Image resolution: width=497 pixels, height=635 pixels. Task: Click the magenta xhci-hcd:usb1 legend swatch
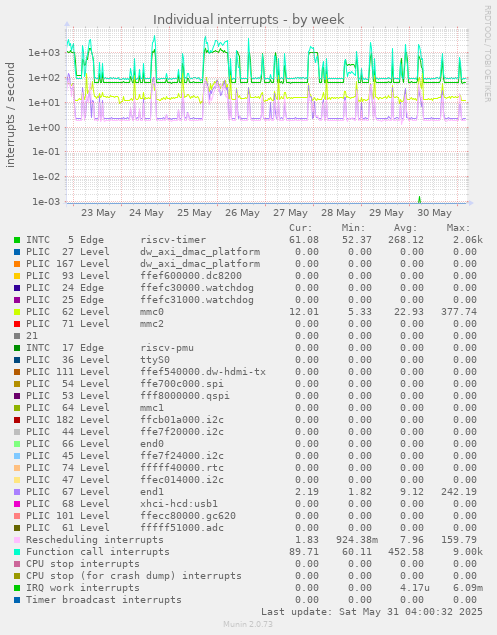17,504
